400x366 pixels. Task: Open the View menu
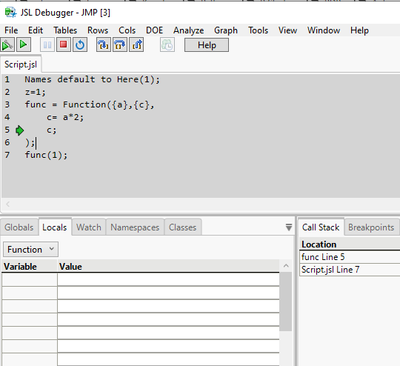(288, 30)
